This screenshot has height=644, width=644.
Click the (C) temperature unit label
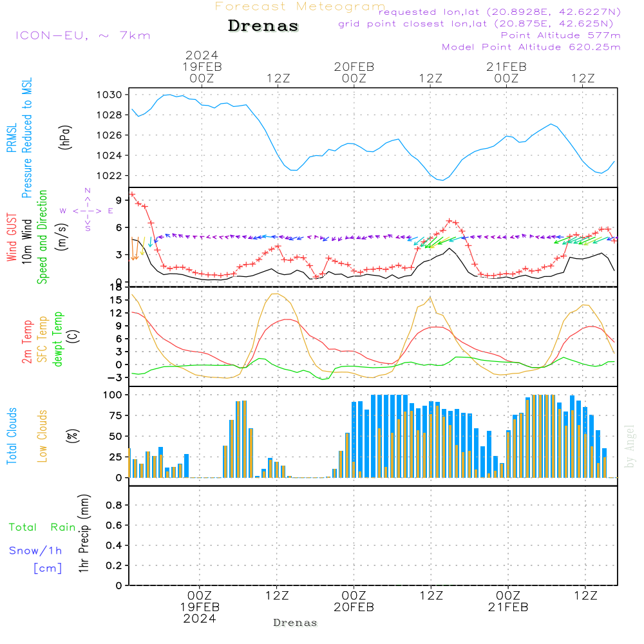click(73, 336)
